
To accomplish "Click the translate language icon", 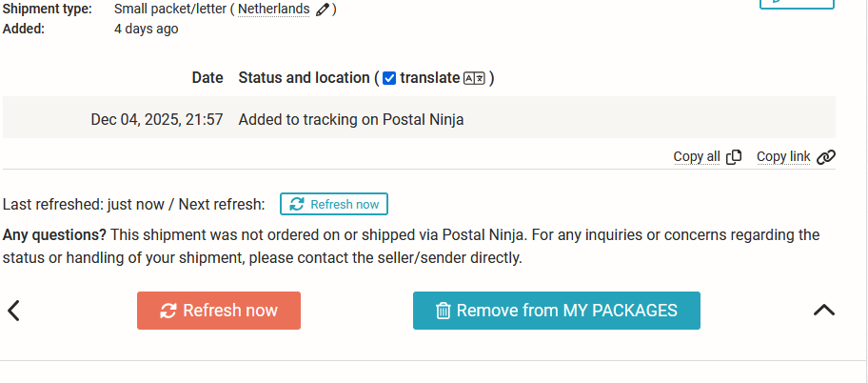I will (474, 78).
